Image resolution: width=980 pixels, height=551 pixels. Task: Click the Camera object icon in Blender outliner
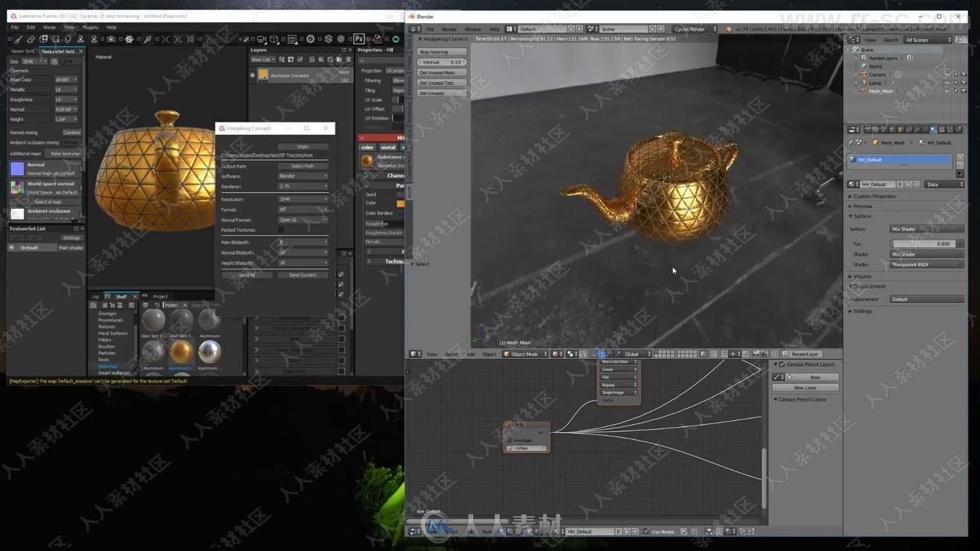[x=864, y=74]
